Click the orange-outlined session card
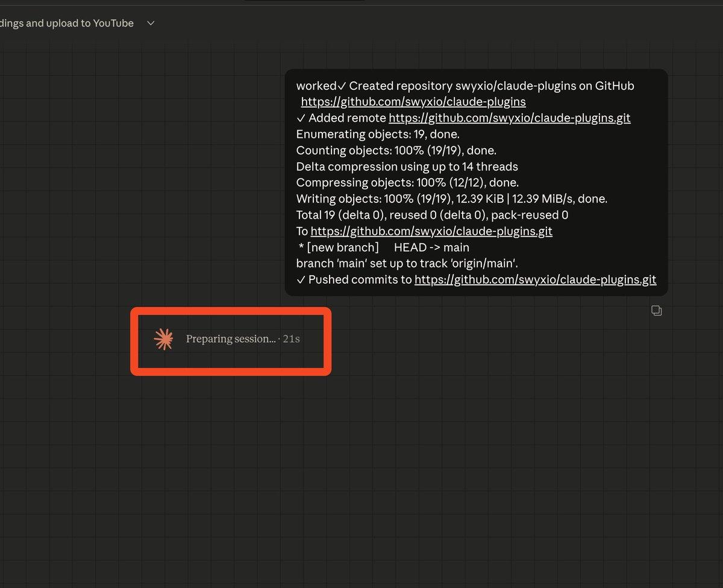 231,342
